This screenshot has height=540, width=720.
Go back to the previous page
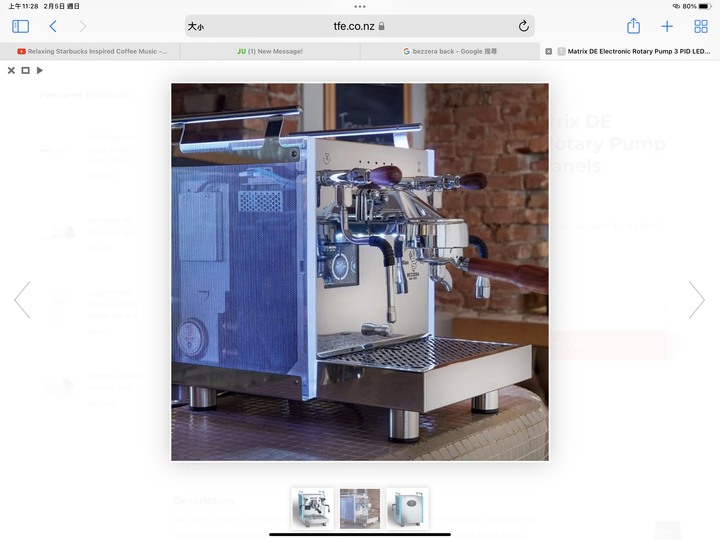(x=53, y=26)
